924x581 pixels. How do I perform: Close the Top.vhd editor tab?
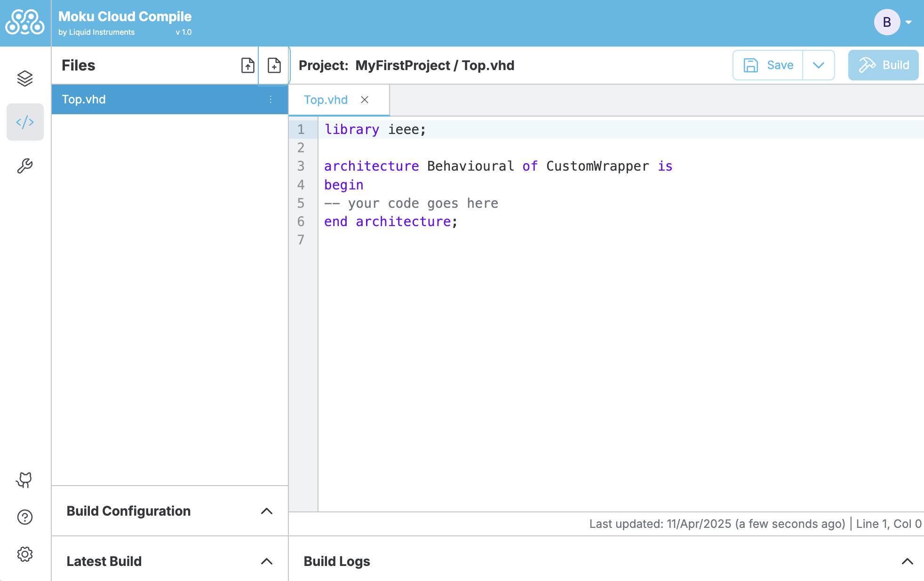tap(365, 100)
